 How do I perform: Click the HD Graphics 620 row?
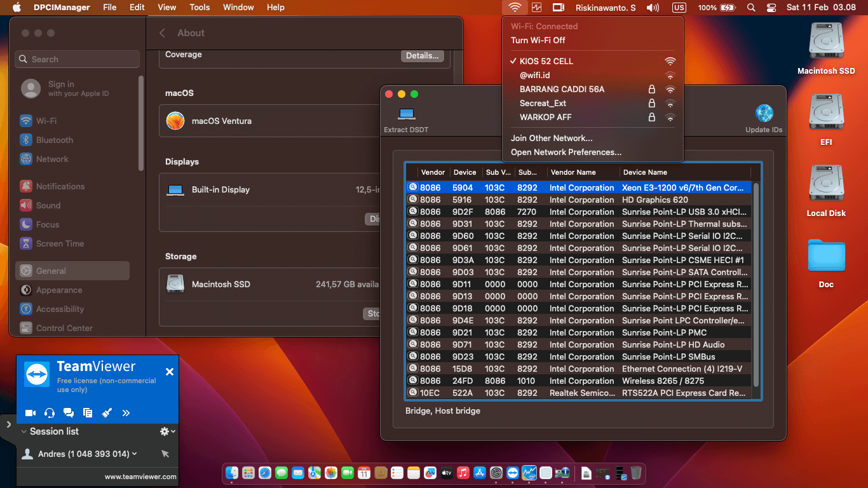coord(579,200)
